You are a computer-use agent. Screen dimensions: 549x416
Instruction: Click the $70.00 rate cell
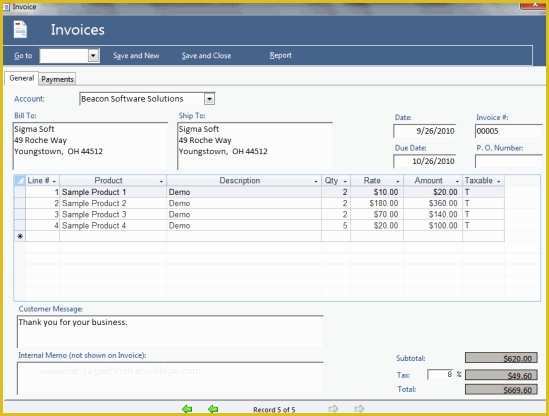pyautogui.click(x=377, y=214)
